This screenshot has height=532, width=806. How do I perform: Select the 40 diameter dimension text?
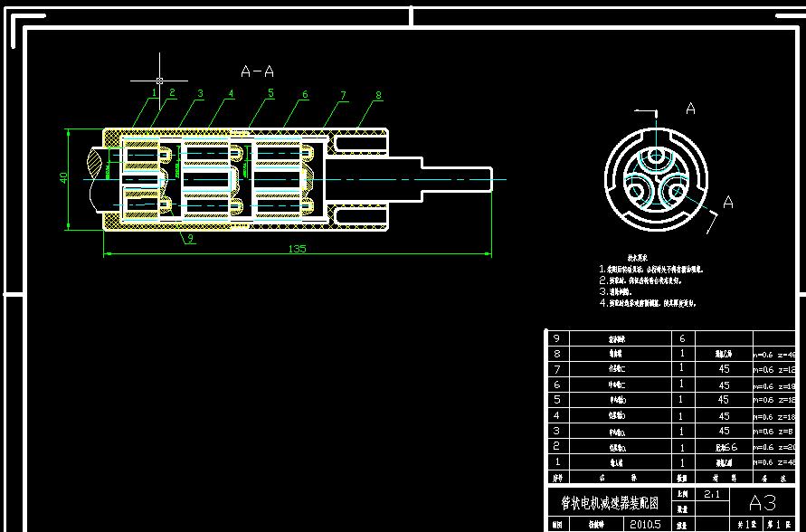pos(63,178)
